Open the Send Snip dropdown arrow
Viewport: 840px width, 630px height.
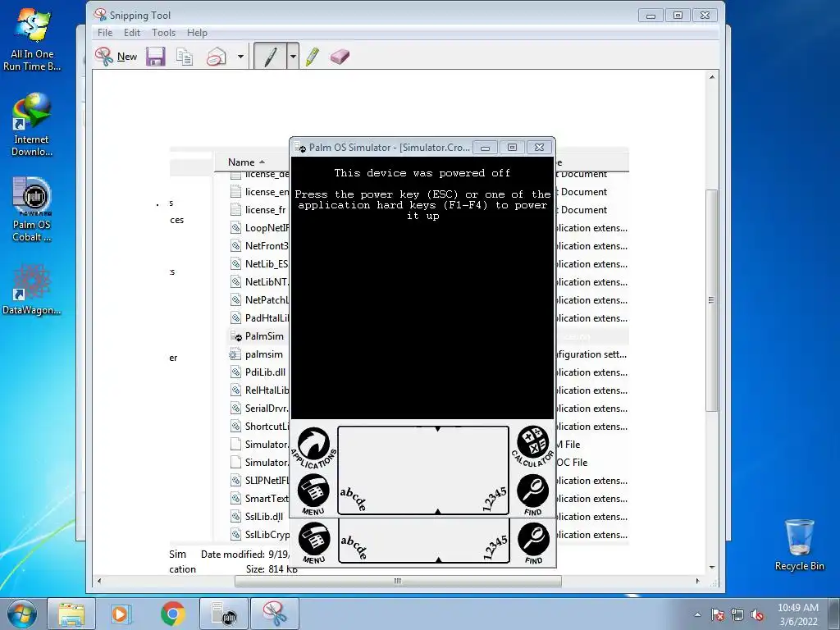240,57
